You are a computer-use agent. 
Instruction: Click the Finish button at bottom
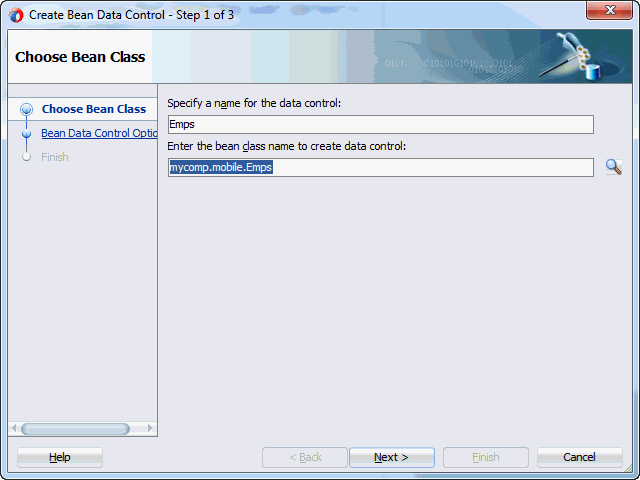tap(486, 458)
